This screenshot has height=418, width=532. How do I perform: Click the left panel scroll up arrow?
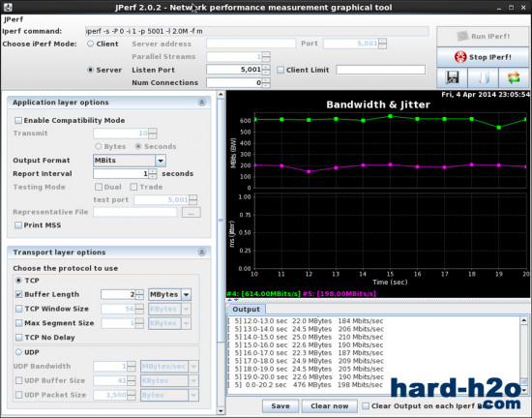click(x=221, y=94)
